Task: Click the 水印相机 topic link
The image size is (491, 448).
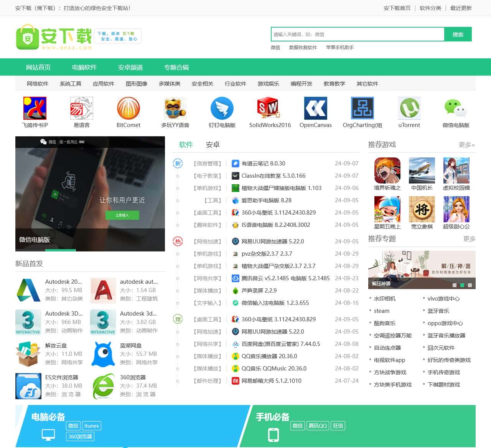Action: [x=385, y=299]
